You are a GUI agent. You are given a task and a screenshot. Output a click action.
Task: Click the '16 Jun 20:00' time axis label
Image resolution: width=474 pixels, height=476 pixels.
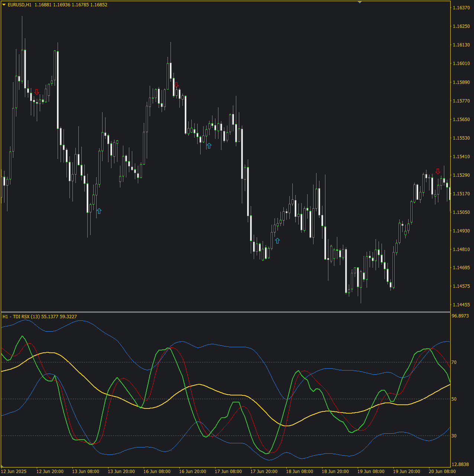pos(192,472)
